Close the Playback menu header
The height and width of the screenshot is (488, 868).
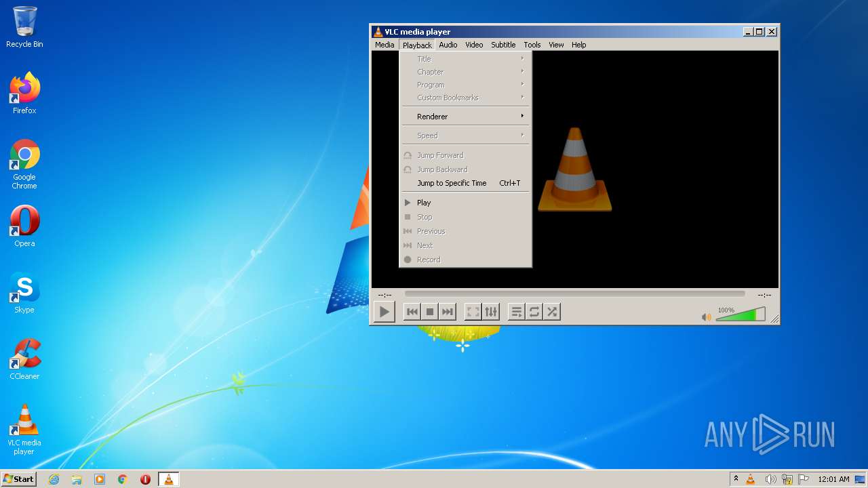point(417,45)
